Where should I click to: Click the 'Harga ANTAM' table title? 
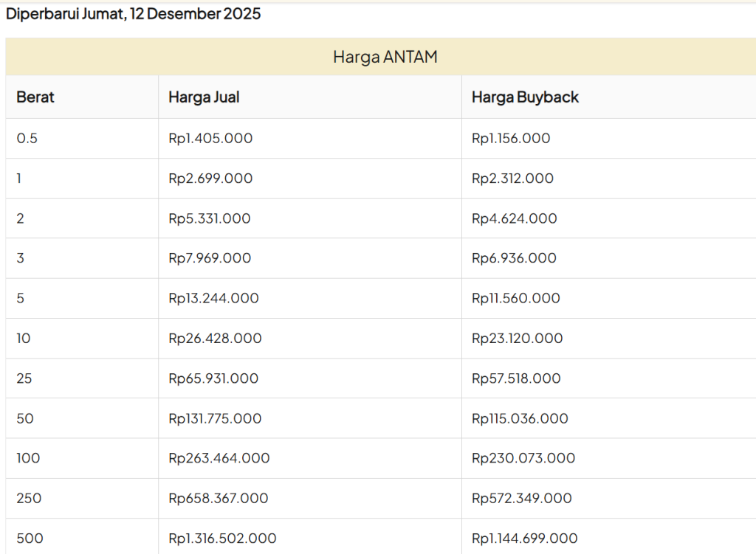385,57
